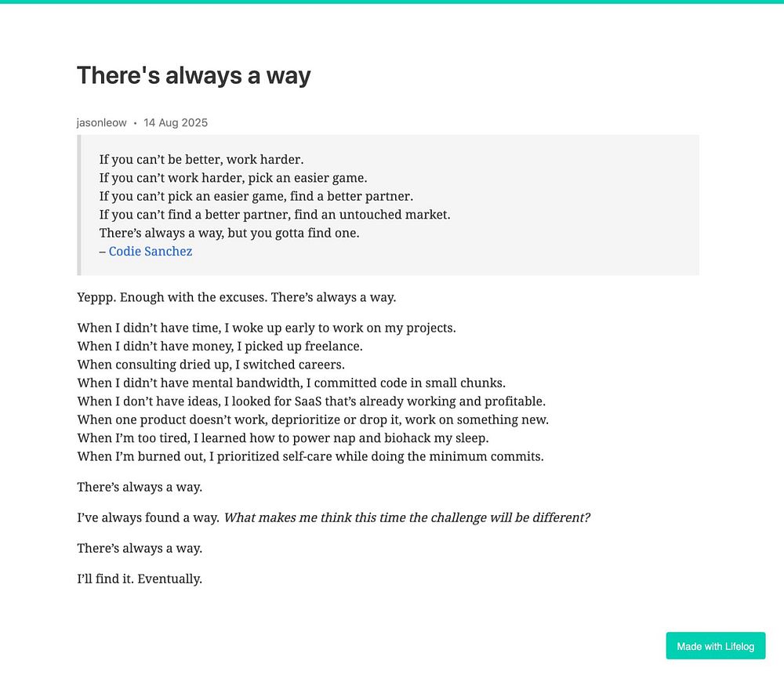The width and height of the screenshot is (784, 675).
Task: Click the teal bar at page top
Action: (392, 2)
